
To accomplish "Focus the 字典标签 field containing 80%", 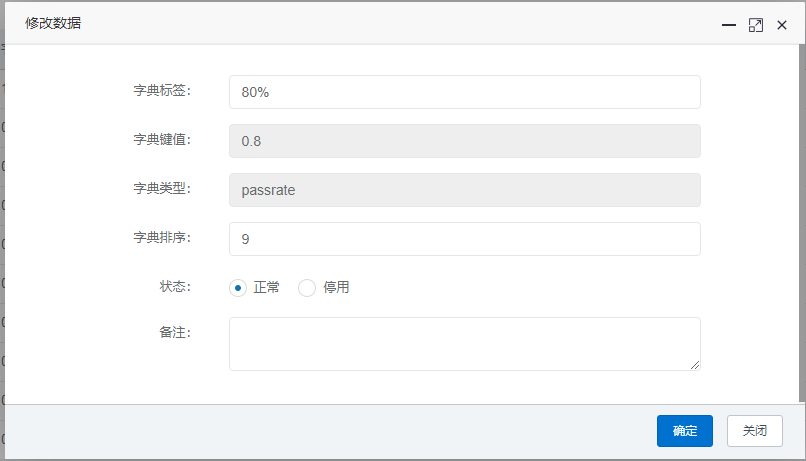I will [465, 92].
